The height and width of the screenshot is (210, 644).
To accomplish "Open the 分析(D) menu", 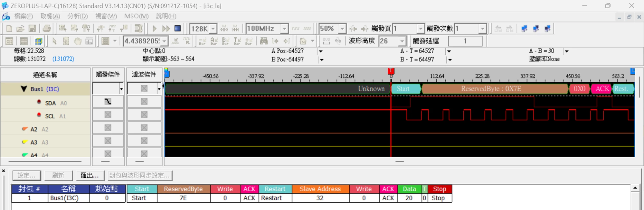I will click(x=78, y=16).
